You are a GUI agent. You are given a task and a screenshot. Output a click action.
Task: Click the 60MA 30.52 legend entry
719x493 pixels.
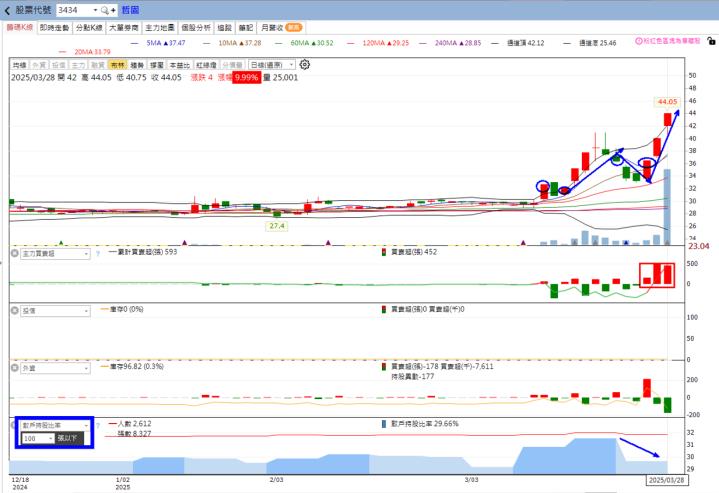pos(304,43)
